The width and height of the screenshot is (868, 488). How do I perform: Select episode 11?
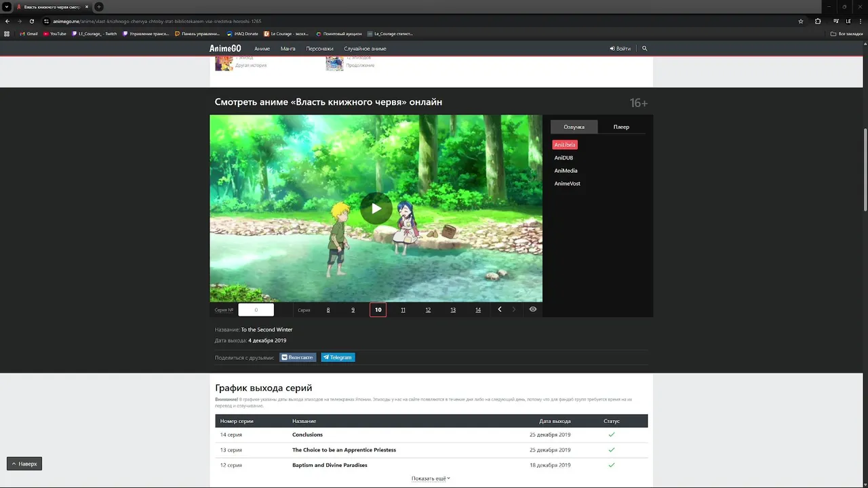coord(403,310)
